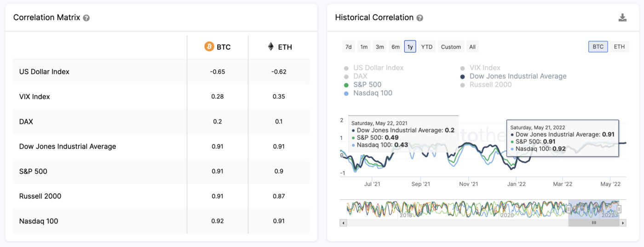Click VIX Index ETH value 0.35
644x247 pixels.
click(279, 97)
